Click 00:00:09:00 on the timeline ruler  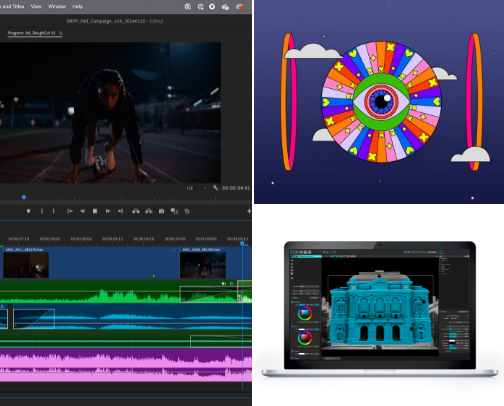175,239
